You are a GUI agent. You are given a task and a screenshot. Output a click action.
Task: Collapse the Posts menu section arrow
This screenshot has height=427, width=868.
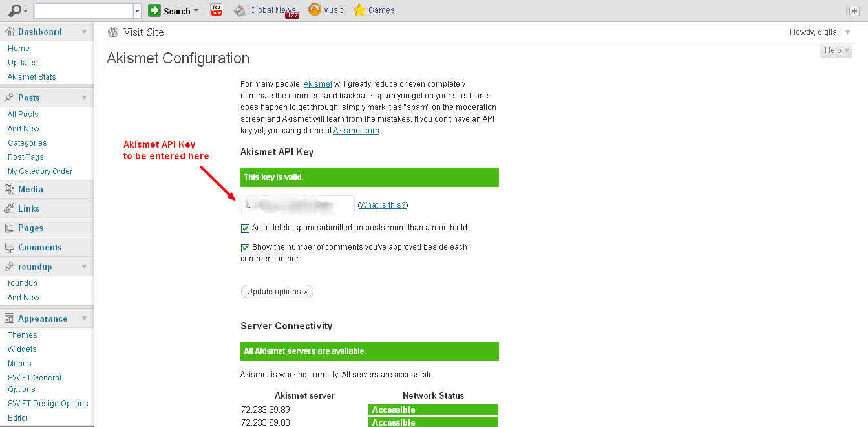pyautogui.click(x=84, y=98)
